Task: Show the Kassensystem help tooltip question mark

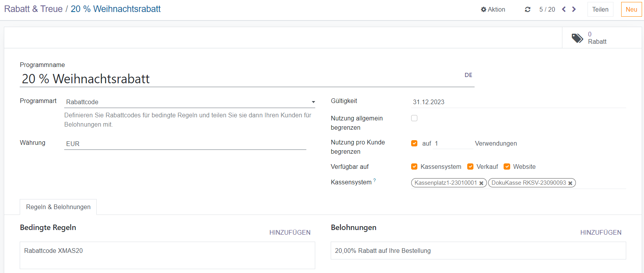Action: click(x=374, y=180)
